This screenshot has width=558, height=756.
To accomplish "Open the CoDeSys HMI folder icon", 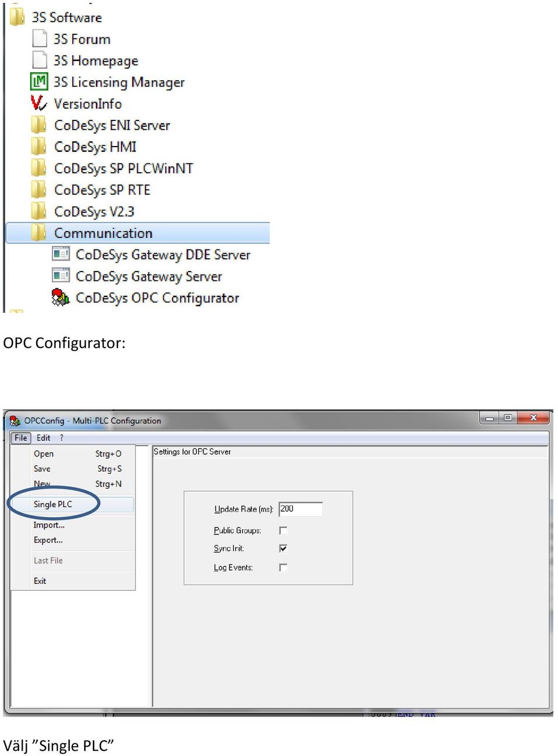I will tap(39, 146).
